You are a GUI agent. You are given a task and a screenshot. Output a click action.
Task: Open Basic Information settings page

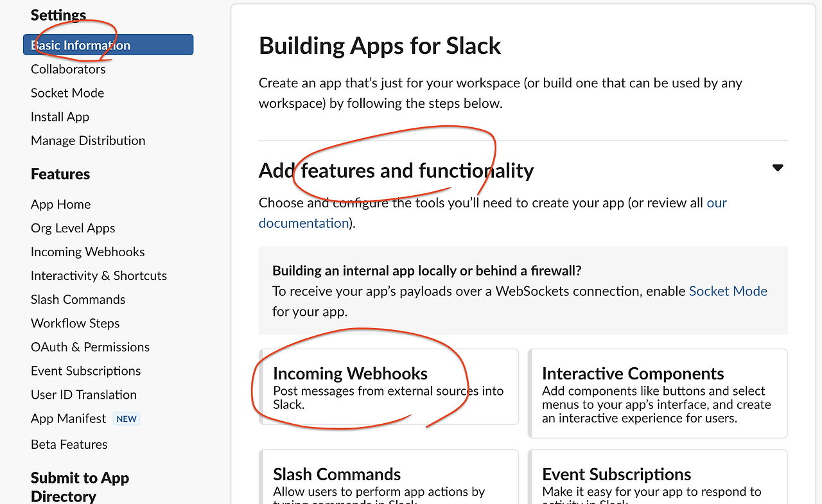(108, 45)
